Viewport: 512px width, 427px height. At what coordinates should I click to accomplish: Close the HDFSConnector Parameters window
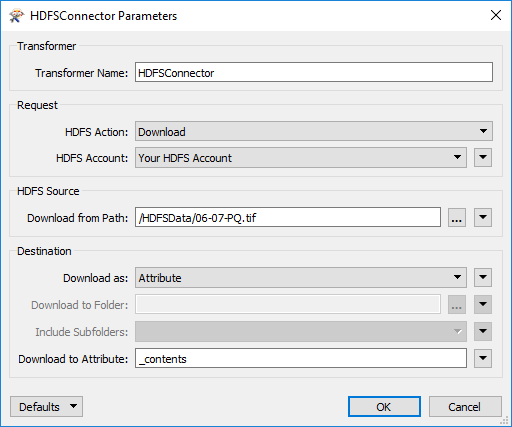coord(496,15)
